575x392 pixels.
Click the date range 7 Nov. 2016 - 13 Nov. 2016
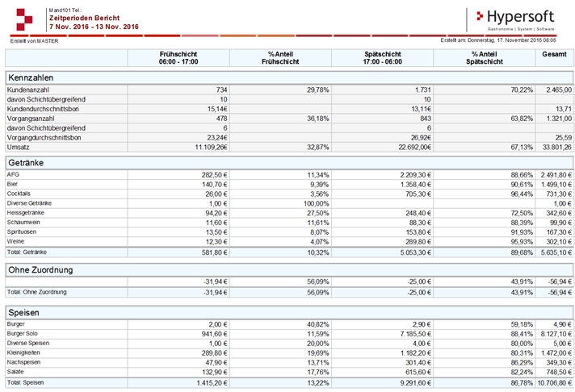point(94,27)
